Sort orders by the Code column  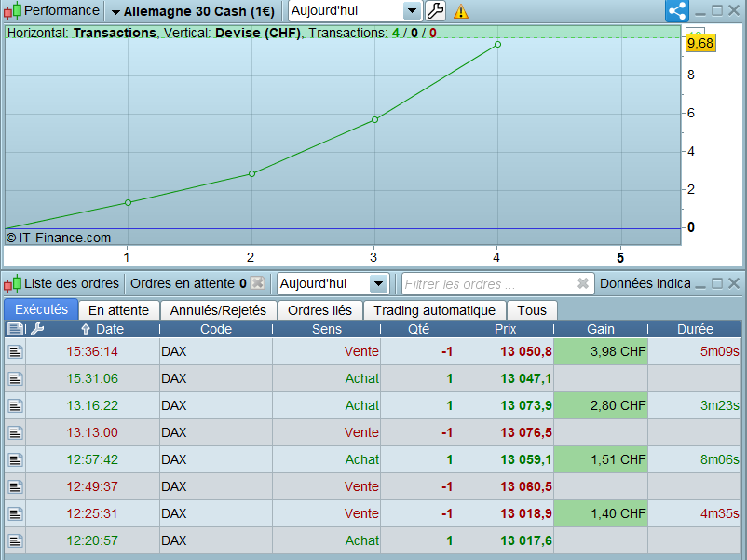(x=216, y=329)
